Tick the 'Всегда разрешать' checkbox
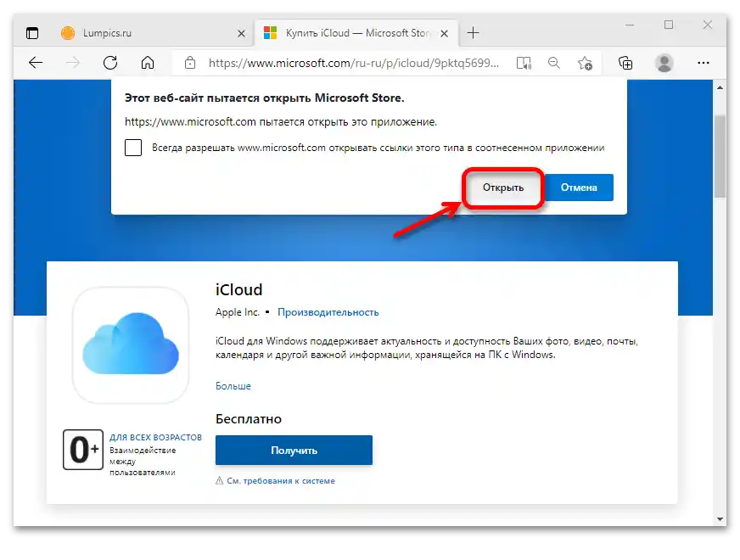Screen dimensions: 740x560 click(133, 148)
